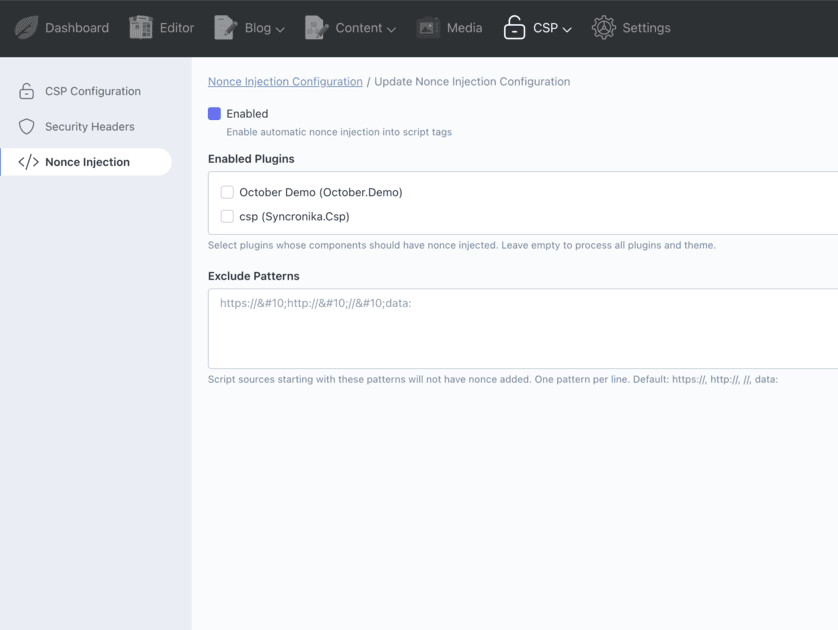Click the Settings gear icon

(603, 28)
